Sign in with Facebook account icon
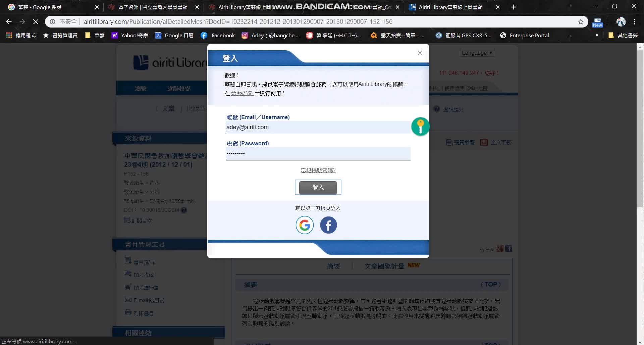644x345 pixels. tap(328, 225)
